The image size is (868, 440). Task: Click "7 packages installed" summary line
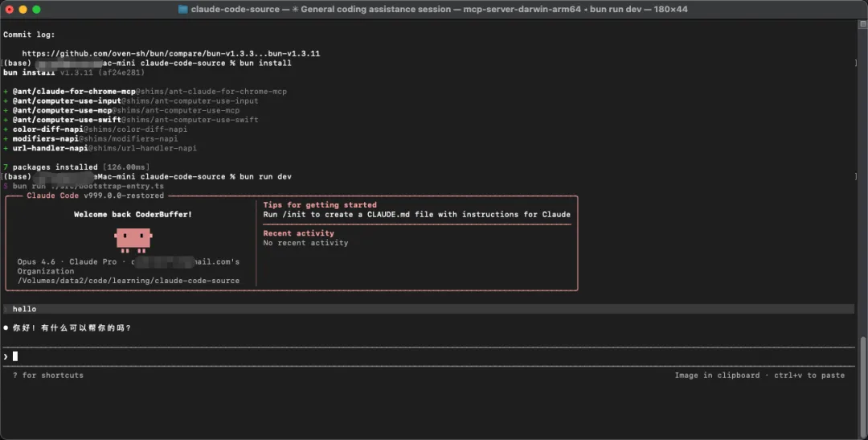coord(76,167)
